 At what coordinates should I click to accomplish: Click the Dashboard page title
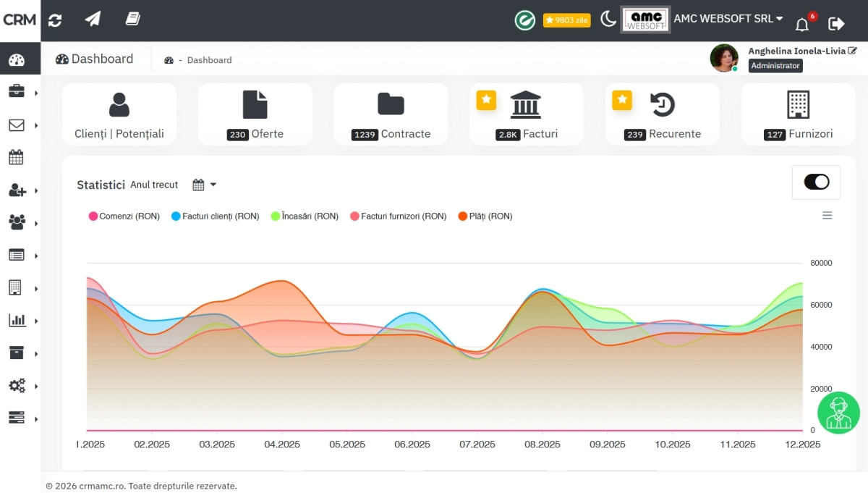point(95,59)
